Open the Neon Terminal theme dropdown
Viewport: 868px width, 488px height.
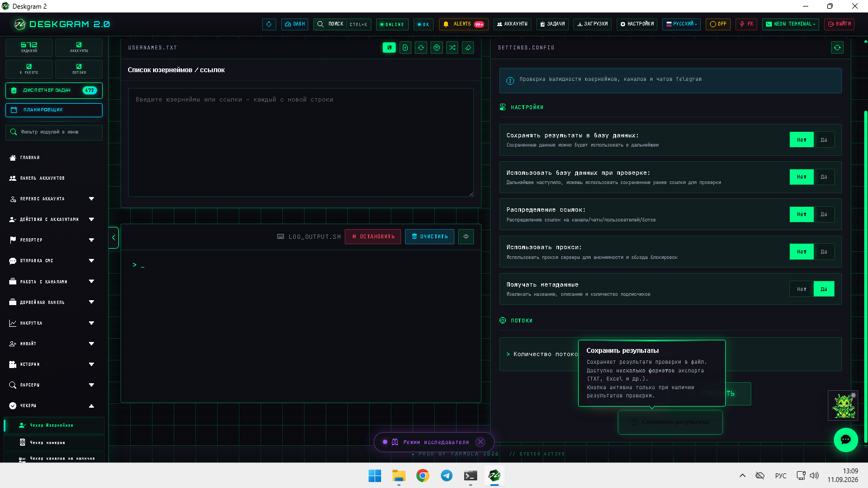click(x=790, y=24)
